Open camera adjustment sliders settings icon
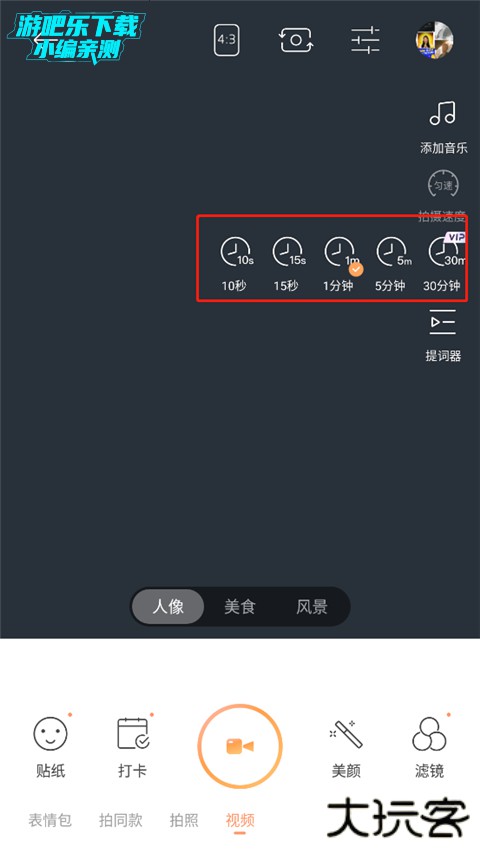The image size is (480, 853). [365, 40]
